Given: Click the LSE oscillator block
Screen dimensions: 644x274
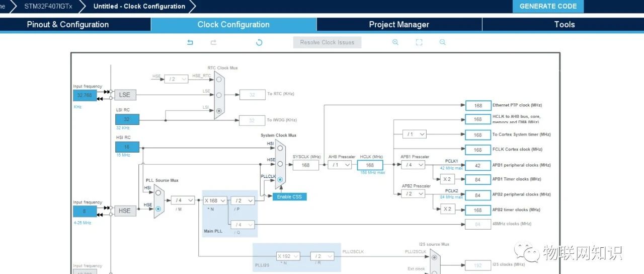Looking at the screenshot, I should [125, 95].
